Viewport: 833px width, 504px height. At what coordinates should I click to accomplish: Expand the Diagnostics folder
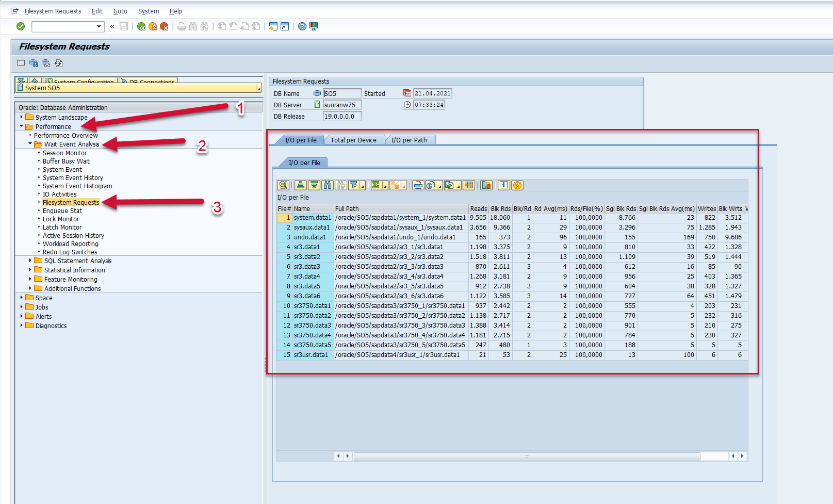point(21,326)
